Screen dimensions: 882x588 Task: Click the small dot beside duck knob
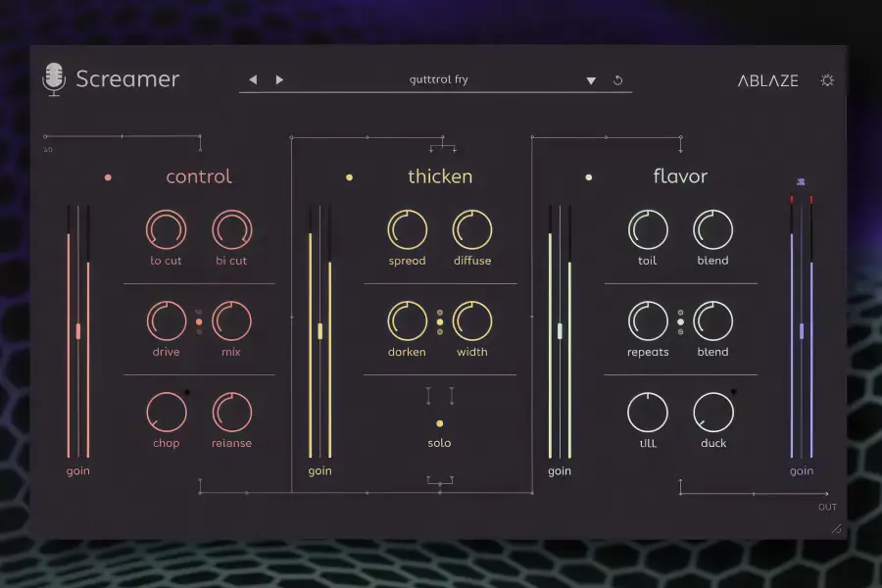tap(733, 392)
